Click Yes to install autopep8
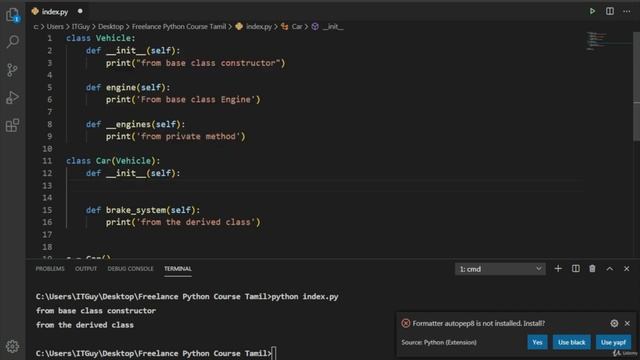Viewport: 640px width, 360px height. [x=537, y=342]
